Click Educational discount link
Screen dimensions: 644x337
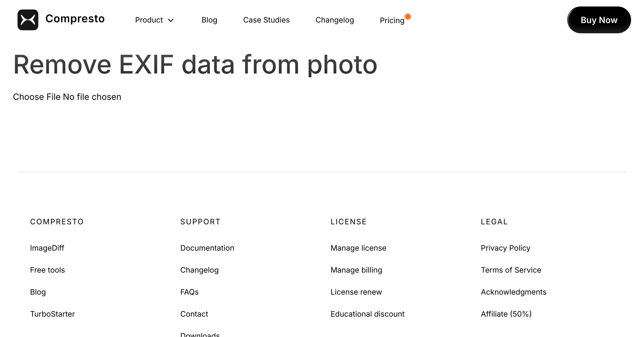367,314
